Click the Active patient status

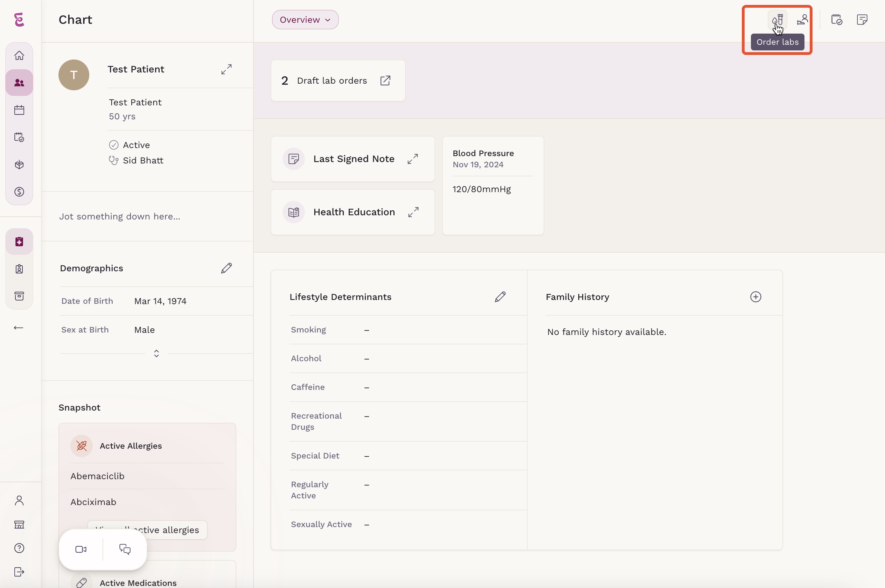coord(137,145)
